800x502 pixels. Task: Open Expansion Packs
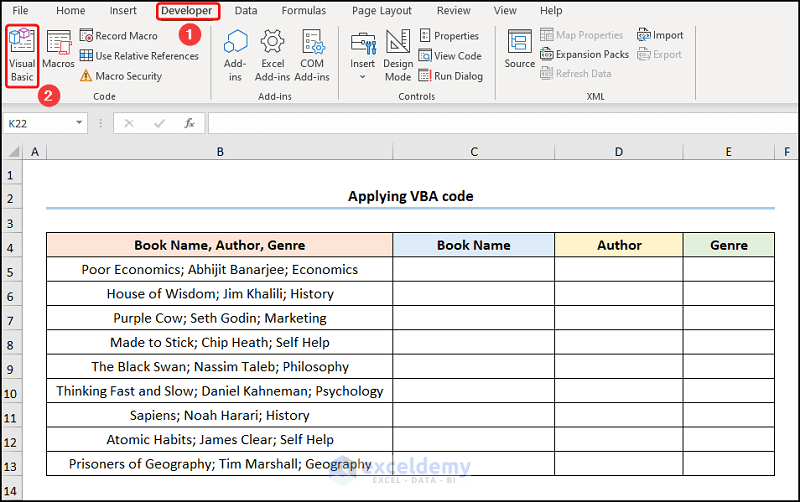[584, 54]
